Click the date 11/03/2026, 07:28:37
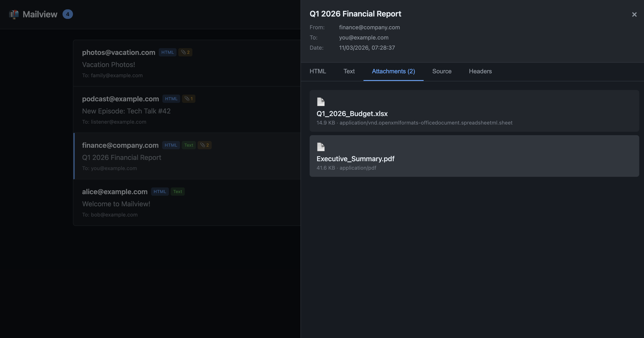 [x=367, y=48]
